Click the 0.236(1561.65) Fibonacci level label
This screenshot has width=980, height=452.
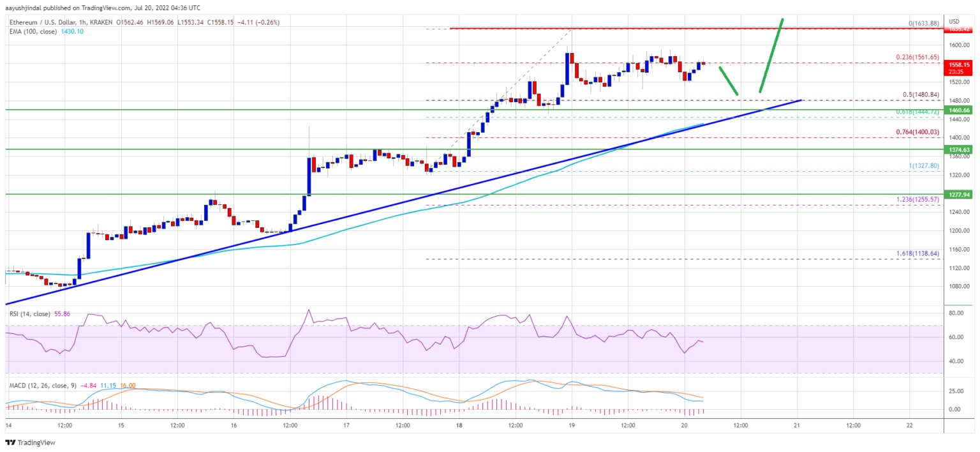tap(917, 57)
